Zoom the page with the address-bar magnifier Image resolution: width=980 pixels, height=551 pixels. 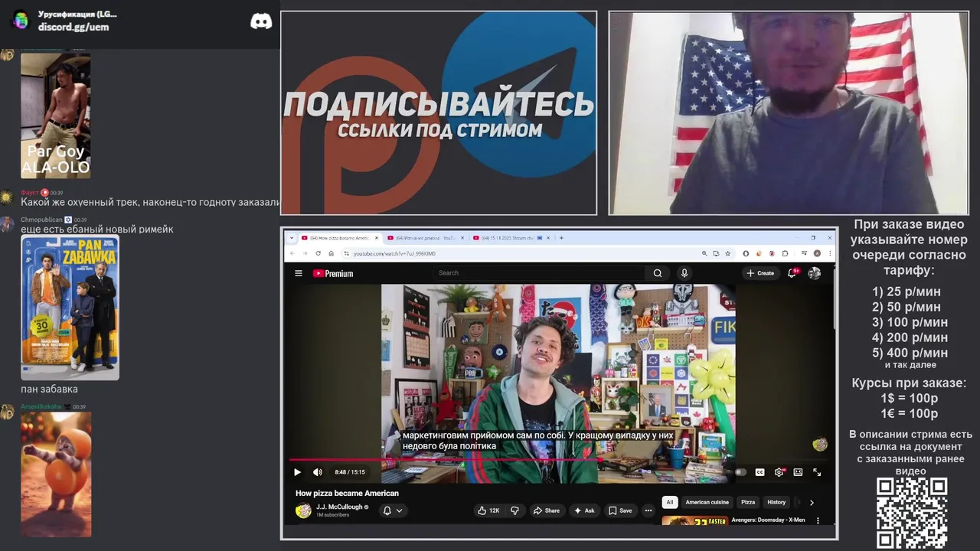click(704, 253)
